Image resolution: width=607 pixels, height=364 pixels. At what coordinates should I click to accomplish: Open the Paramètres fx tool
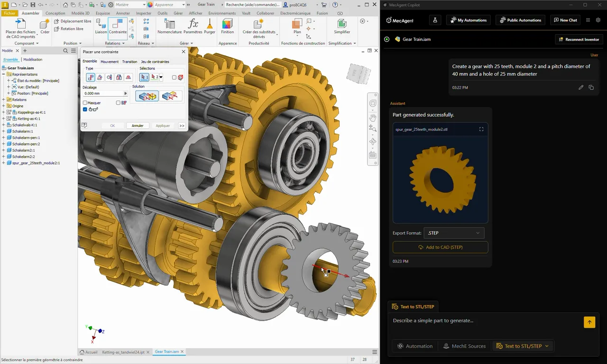[x=193, y=27]
